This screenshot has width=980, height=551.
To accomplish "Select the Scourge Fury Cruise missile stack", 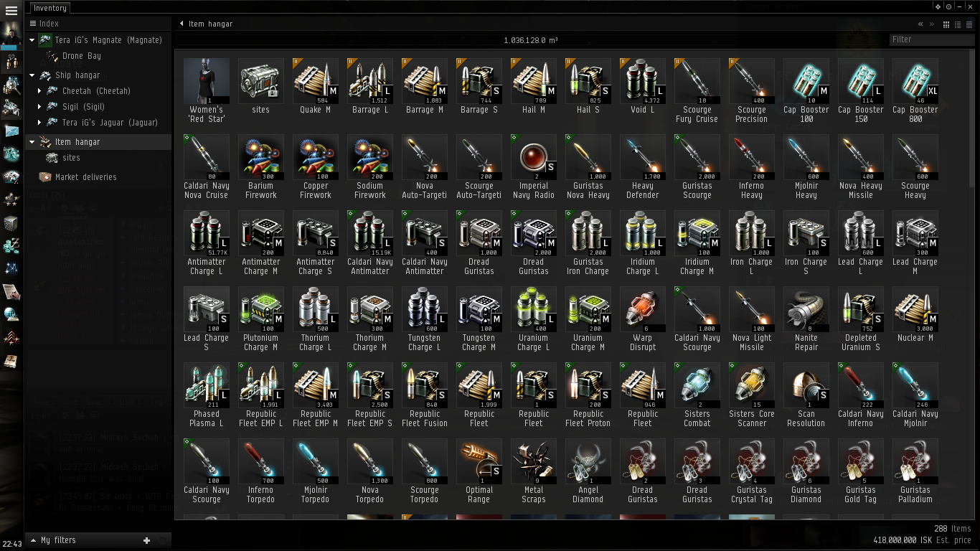I will click(x=697, y=90).
